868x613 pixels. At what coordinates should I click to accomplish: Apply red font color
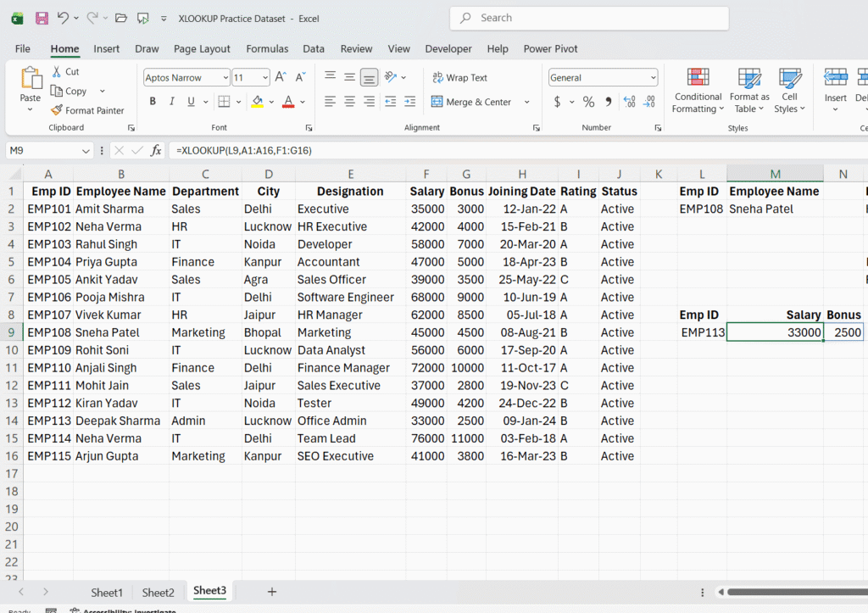[x=288, y=102]
